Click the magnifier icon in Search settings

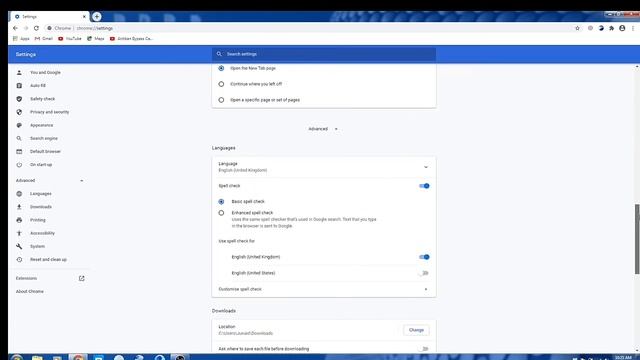[x=219, y=54]
